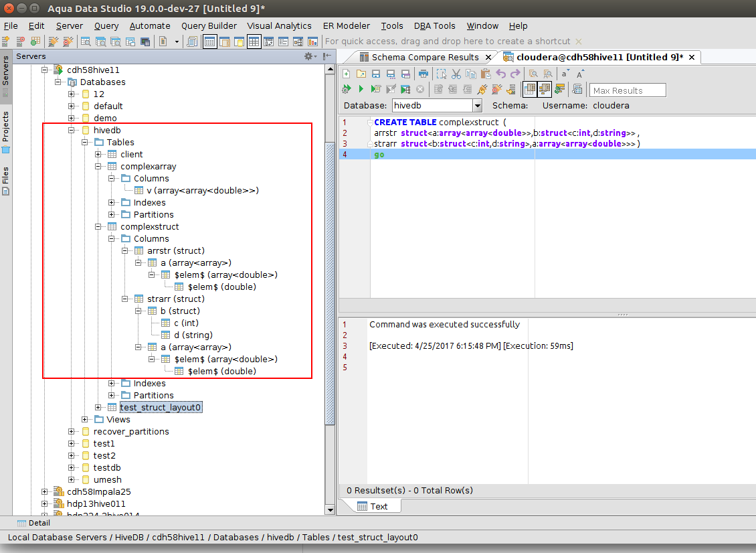
Task: Open the Query Analyzer window icon
Action: click(86, 42)
